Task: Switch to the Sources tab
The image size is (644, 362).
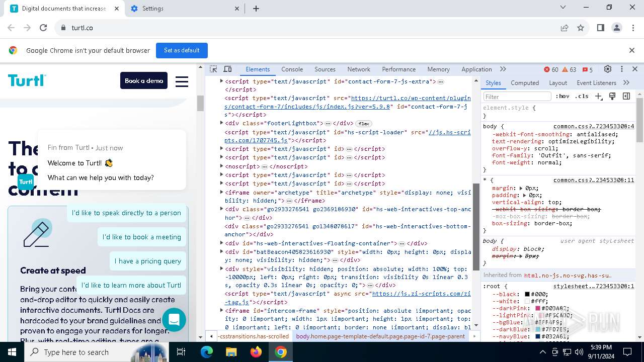Action: [325, 69]
